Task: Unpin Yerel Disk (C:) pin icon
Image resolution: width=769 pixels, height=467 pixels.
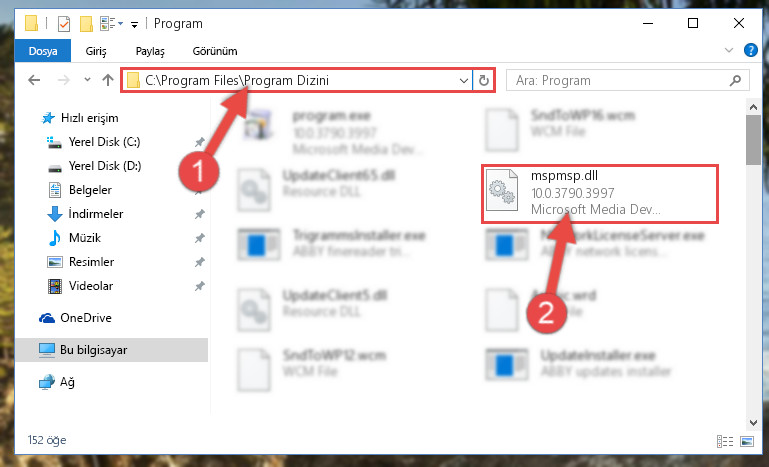Action: [x=199, y=142]
